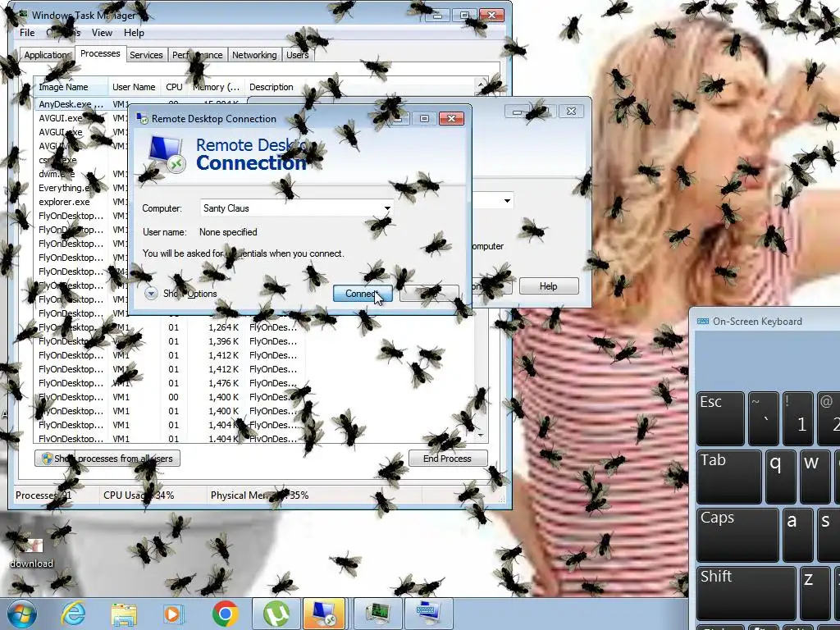This screenshot has height=630, width=840.
Task: Open Windows Explorer folder taskbar icon
Action: [124, 614]
